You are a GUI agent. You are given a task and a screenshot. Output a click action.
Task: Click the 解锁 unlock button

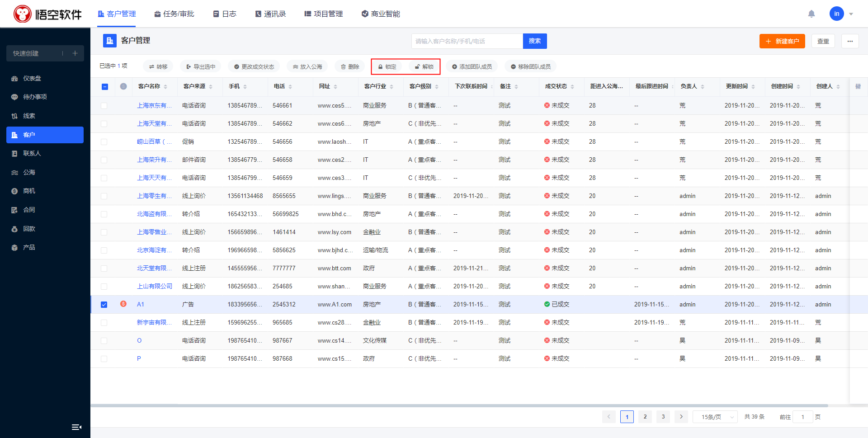424,67
